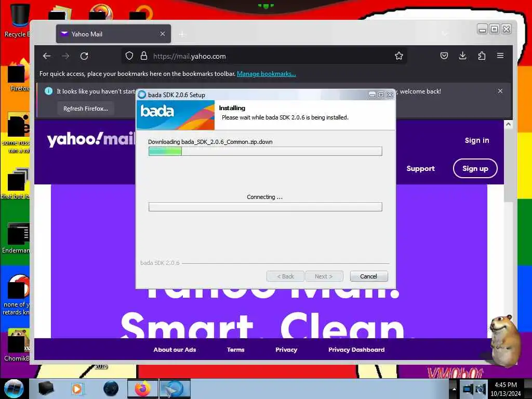Click the hamster desktop mascot

pos(504,340)
